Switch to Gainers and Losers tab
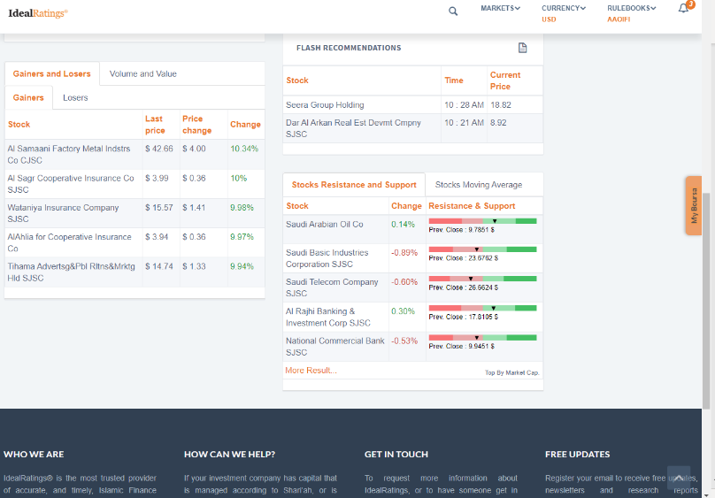 click(x=52, y=74)
